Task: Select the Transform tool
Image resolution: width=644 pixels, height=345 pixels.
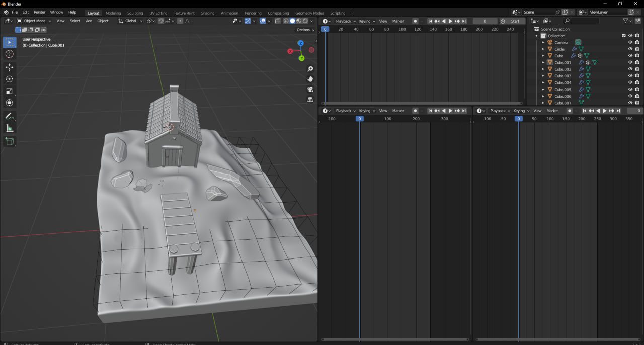Action: tap(10, 103)
